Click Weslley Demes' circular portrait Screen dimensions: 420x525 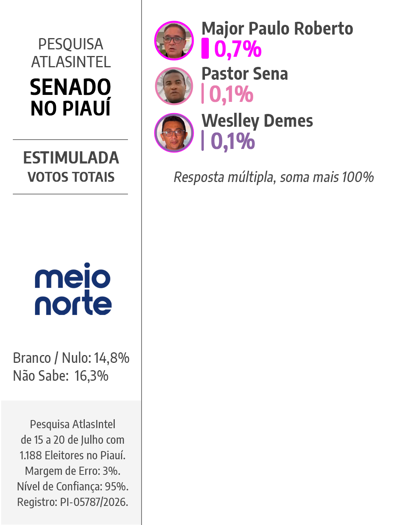(174, 133)
